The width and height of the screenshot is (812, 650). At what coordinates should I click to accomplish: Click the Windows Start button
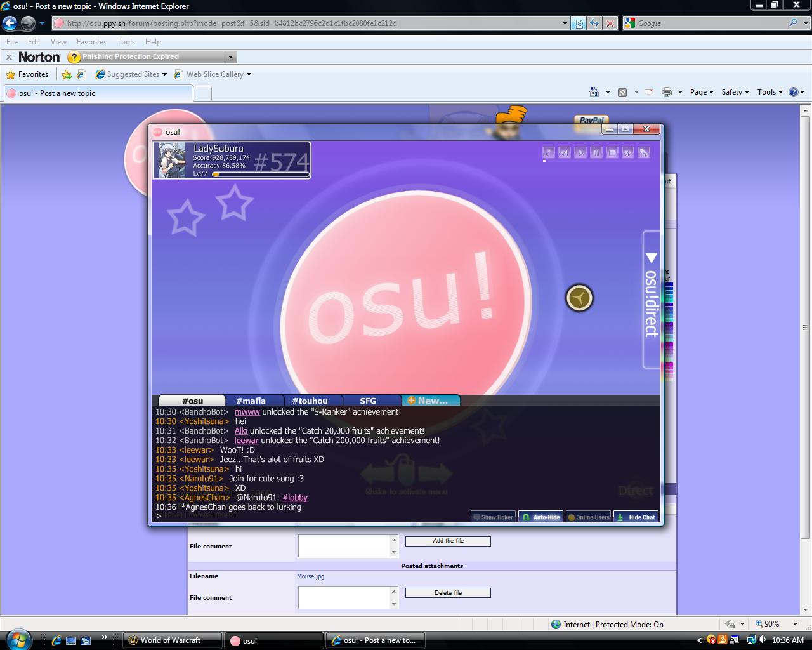click(x=17, y=639)
